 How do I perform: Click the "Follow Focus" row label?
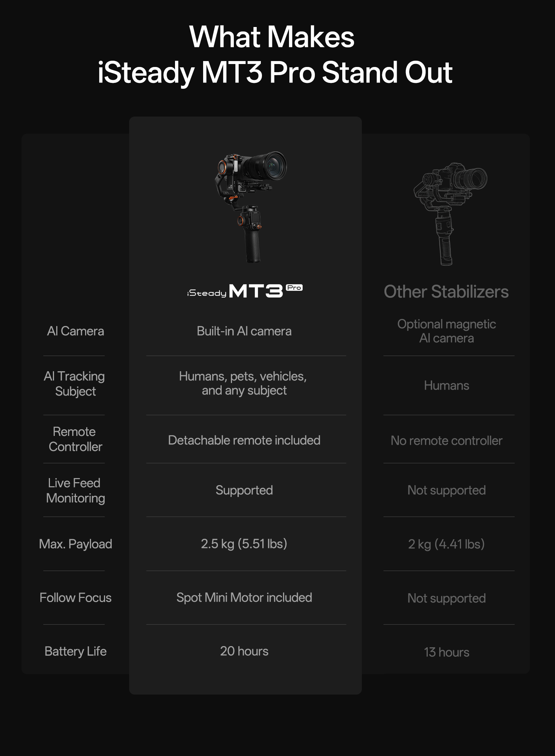[x=75, y=598]
